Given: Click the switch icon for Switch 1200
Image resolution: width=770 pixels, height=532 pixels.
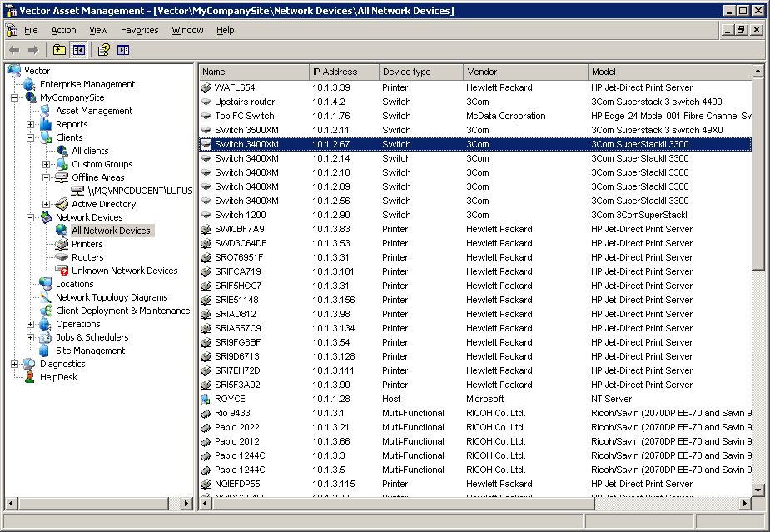Looking at the screenshot, I should click(206, 215).
